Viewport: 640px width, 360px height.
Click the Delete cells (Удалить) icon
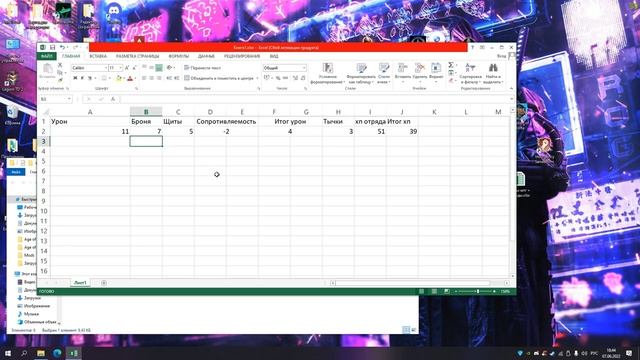coord(419,69)
